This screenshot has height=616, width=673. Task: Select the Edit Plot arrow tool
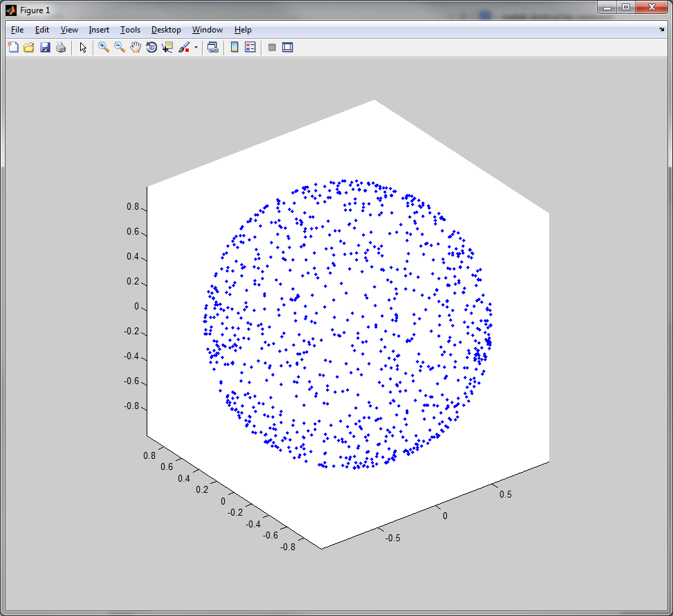point(83,47)
